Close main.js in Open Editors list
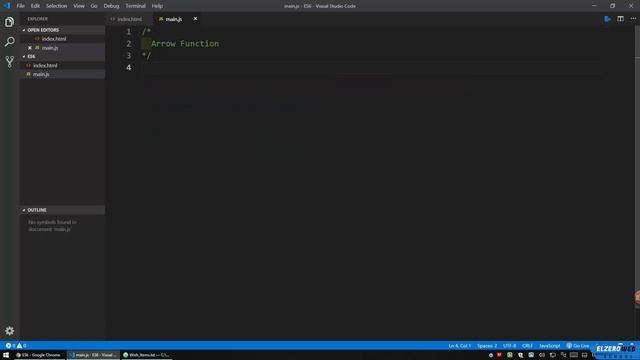640x360 pixels. pyautogui.click(x=29, y=48)
